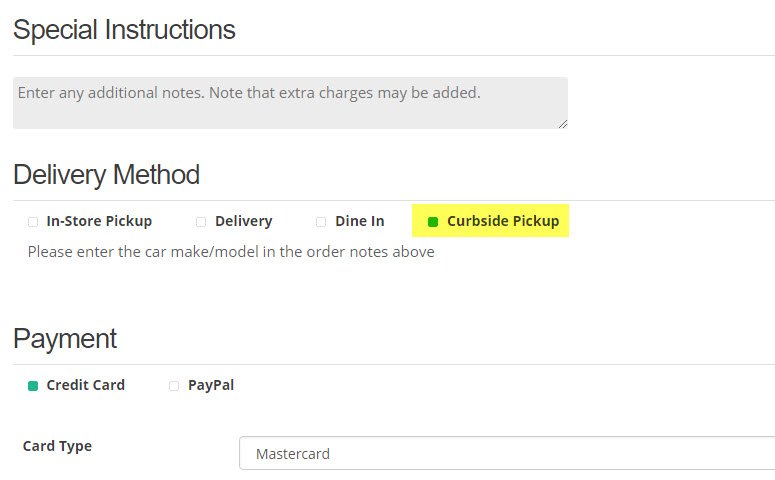Viewport: 775px width, 480px height.
Task: Select the In-Store Pickup radio button
Action: point(33,221)
